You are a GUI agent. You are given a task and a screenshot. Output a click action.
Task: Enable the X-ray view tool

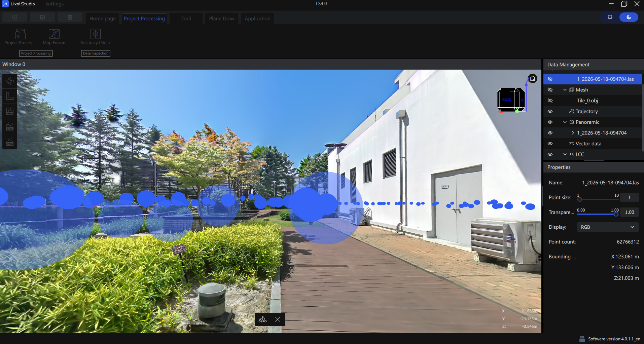click(10, 141)
